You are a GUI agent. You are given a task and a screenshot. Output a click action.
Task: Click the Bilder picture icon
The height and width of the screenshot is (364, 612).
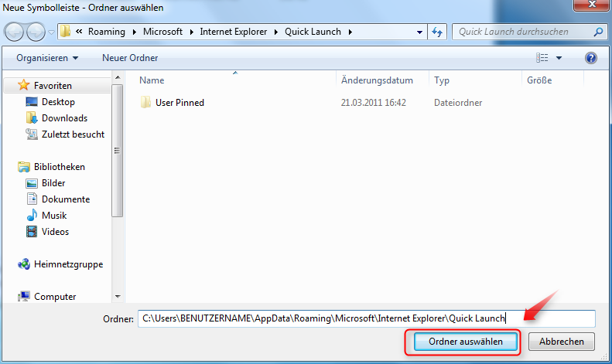point(32,183)
